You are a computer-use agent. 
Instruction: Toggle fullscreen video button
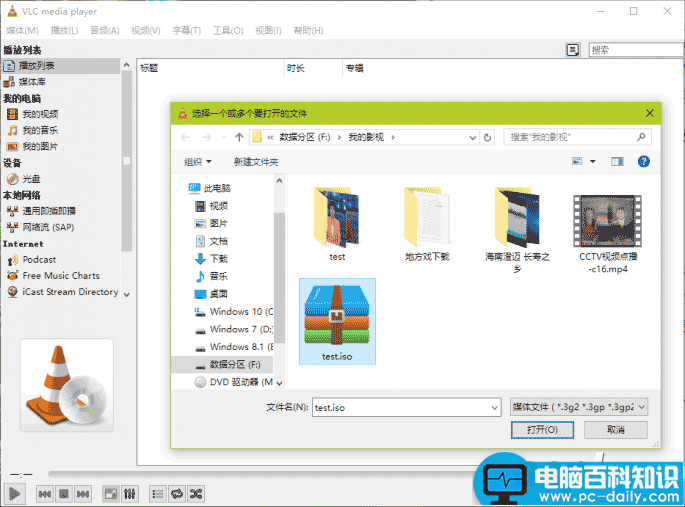click(111, 494)
